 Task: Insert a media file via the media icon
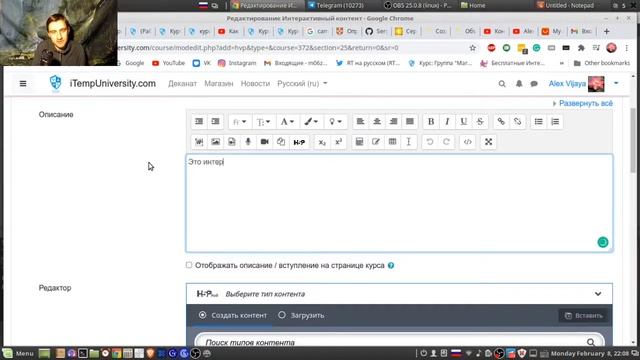click(232, 142)
